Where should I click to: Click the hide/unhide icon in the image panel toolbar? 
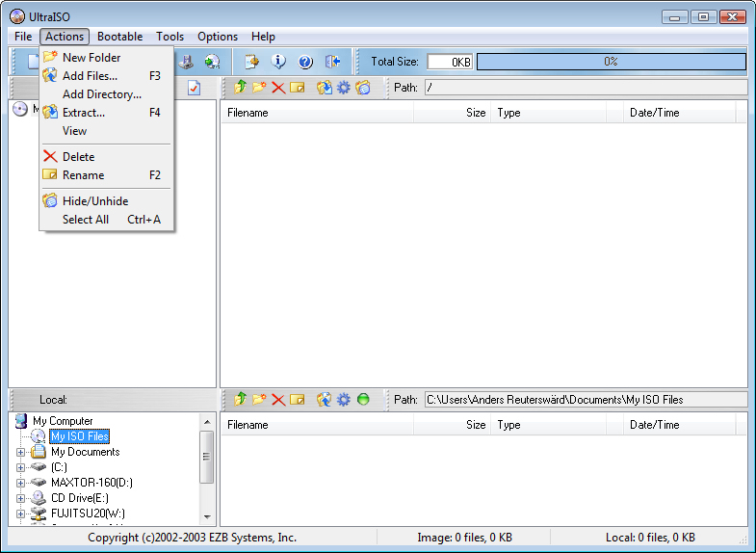(362, 88)
